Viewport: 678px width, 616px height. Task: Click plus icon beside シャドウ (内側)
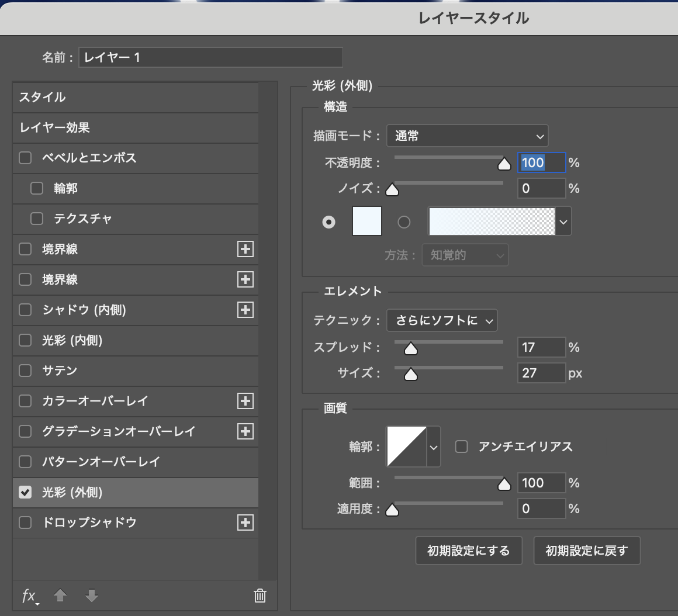point(245,310)
